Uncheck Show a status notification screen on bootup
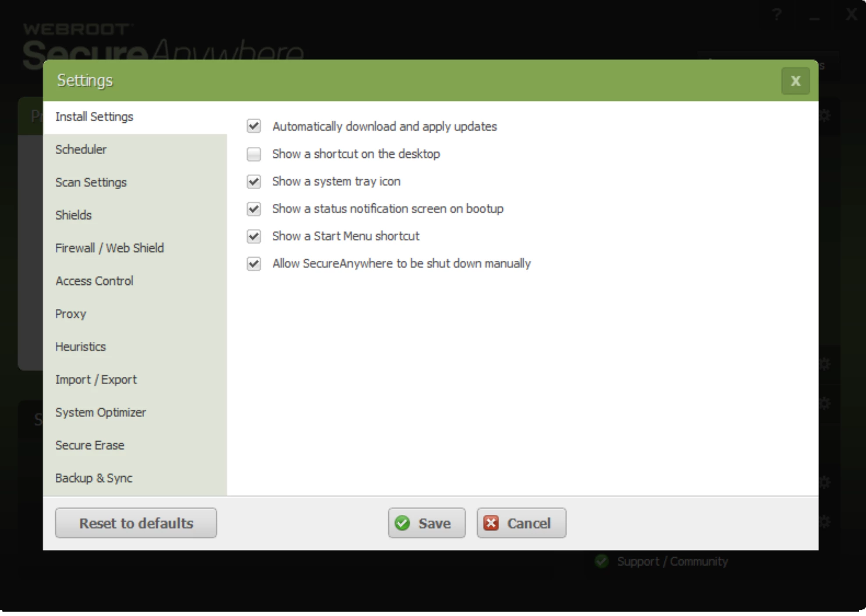This screenshot has width=866, height=616. (254, 209)
